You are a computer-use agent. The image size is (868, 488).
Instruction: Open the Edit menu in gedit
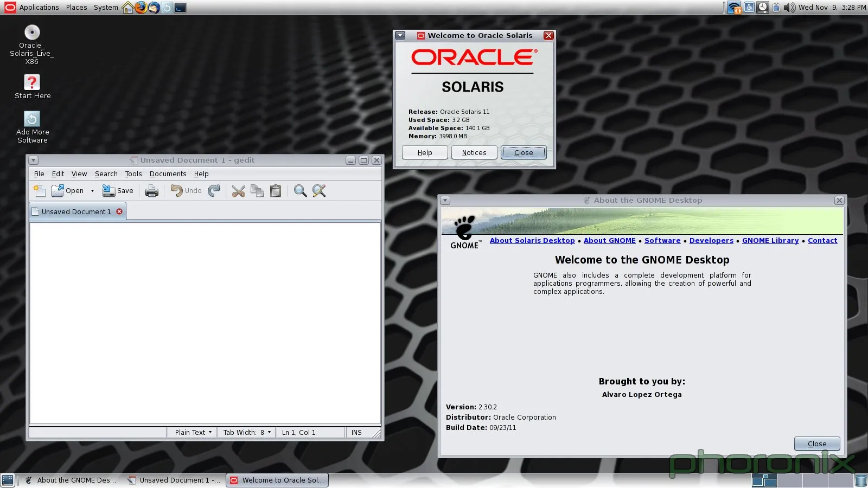point(58,174)
